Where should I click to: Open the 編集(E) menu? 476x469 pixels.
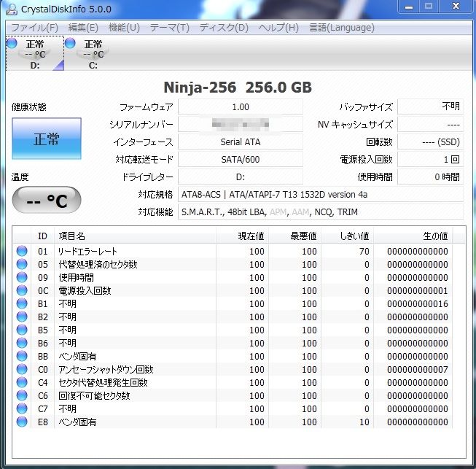pos(83,28)
